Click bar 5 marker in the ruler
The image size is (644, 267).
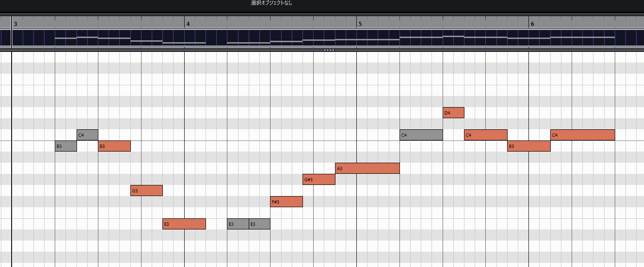tap(360, 24)
